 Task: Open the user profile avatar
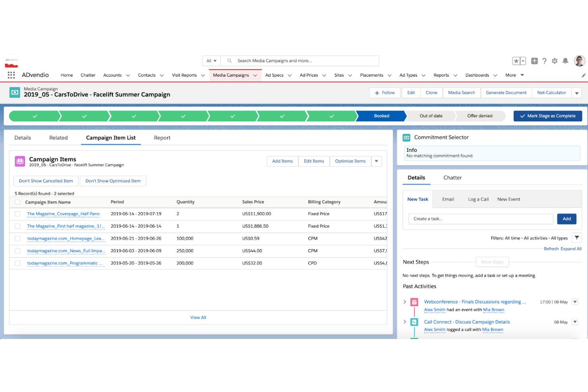580,61
